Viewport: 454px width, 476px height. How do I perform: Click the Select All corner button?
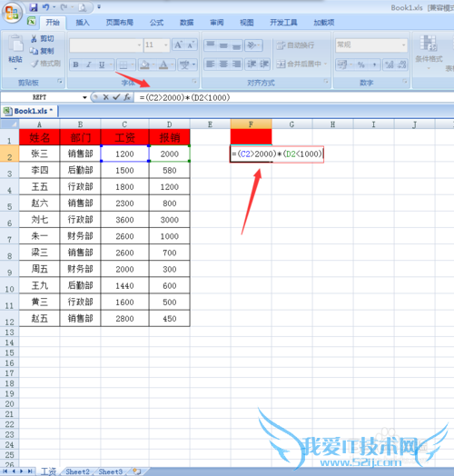click(x=9, y=124)
